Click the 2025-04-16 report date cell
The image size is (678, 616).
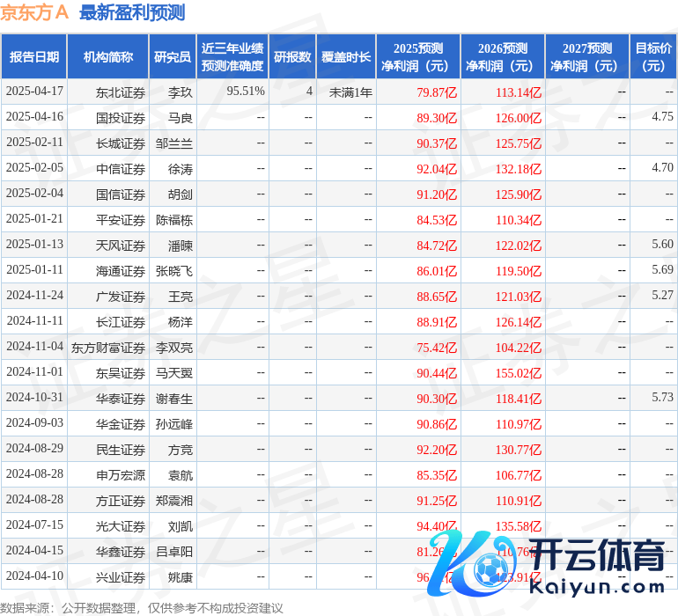click(x=34, y=116)
